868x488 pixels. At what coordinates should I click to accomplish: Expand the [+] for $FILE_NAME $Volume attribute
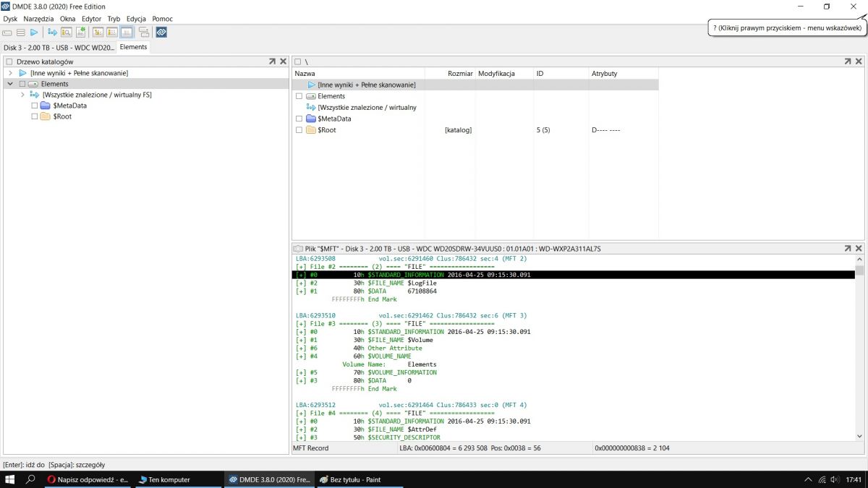click(x=301, y=340)
